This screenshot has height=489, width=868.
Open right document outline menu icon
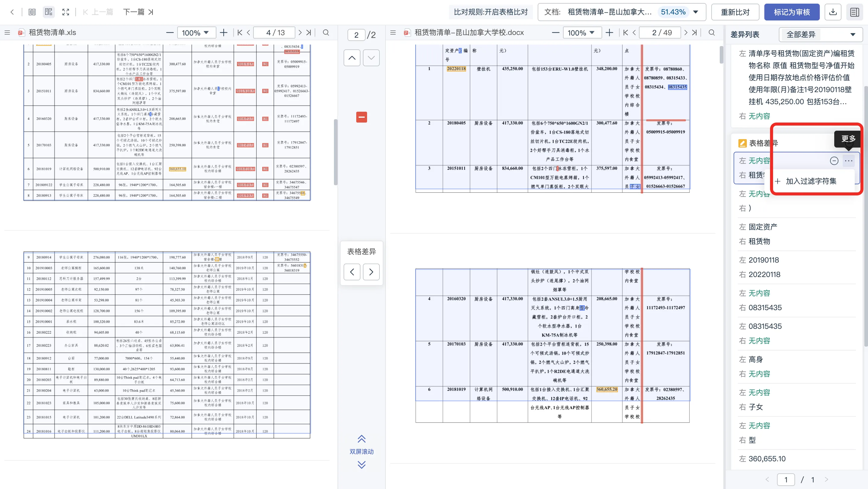point(393,33)
